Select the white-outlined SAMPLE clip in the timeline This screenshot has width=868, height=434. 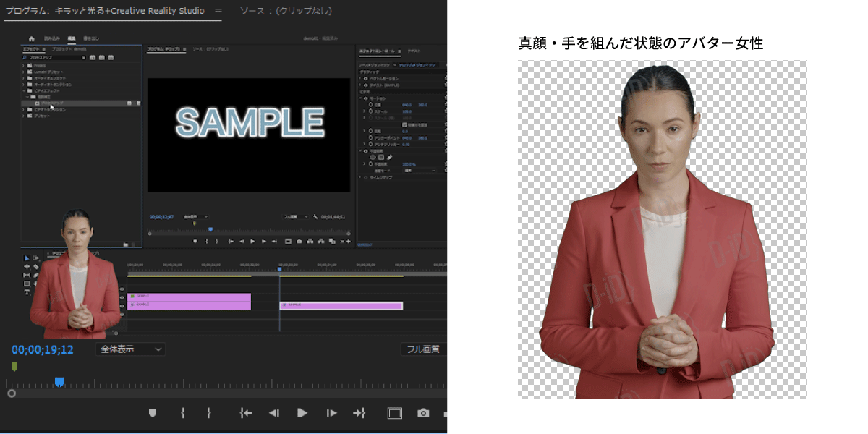(x=341, y=306)
